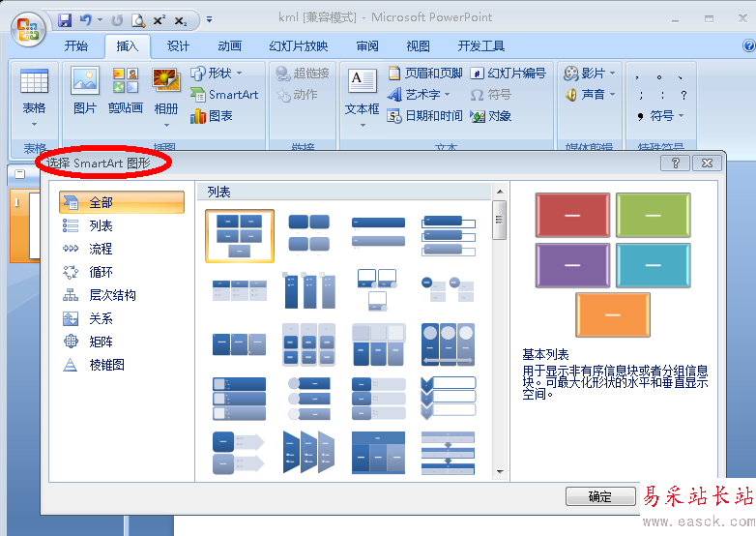Click the orange block in preview
The image size is (756, 536).
[x=613, y=314]
